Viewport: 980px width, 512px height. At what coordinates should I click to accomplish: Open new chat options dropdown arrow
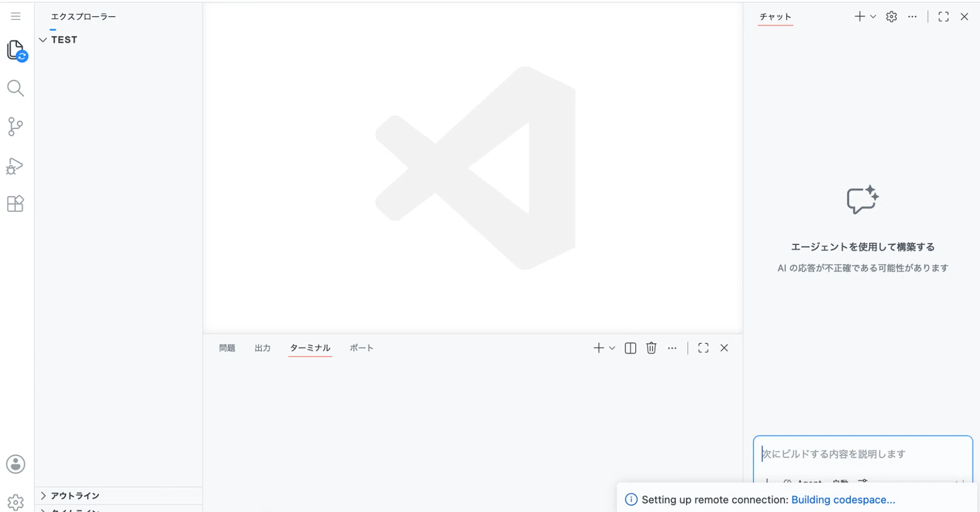pyautogui.click(x=873, y=16)
